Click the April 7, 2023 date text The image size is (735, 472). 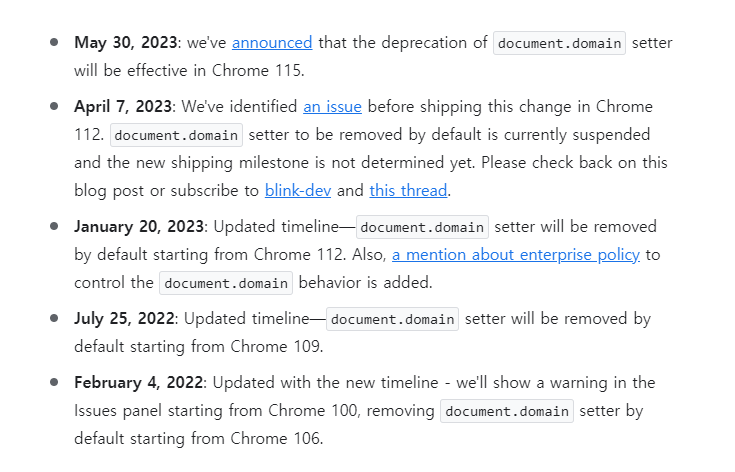(123, 106)
